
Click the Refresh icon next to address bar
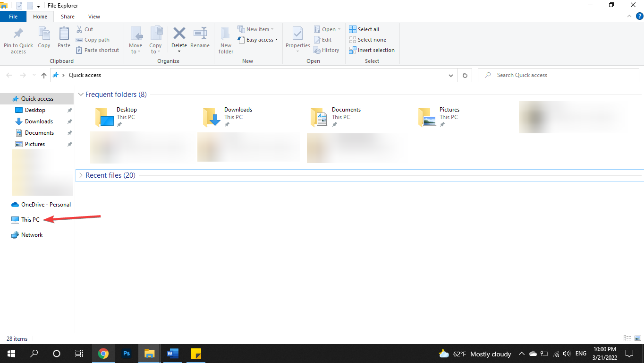[465, 75]
